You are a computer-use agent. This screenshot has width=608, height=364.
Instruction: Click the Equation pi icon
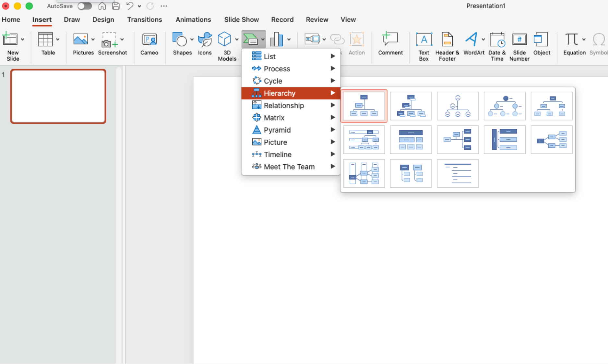coord(572,40)
